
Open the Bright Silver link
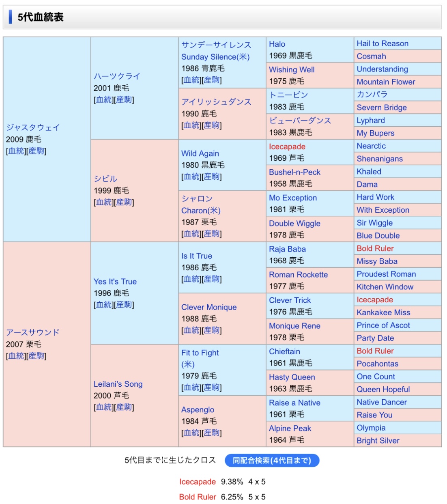378,440
